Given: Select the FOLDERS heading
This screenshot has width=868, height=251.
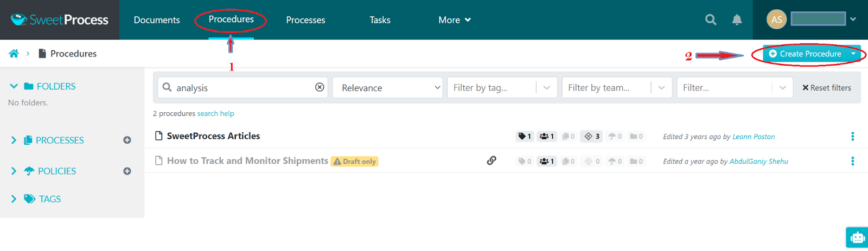Looking at the screenshot, I should point(56,86).
